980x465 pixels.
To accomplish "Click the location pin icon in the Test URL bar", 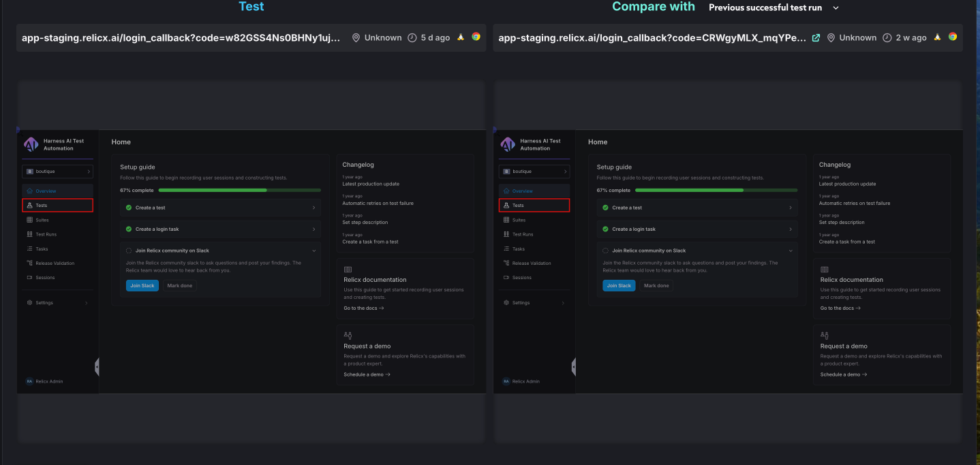I will (x=356, y=38).
